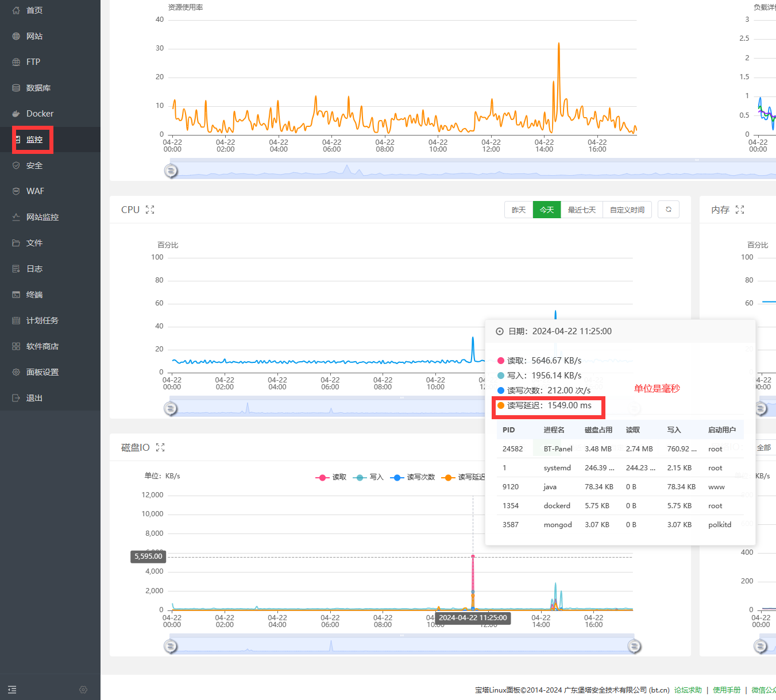Click 读取 5646.67 KB/s value
Screen dimensions: 776x700
(556, 361)
